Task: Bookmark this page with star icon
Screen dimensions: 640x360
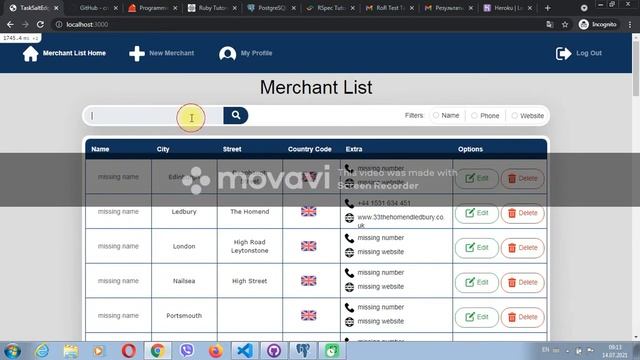Action: (565, 24)
